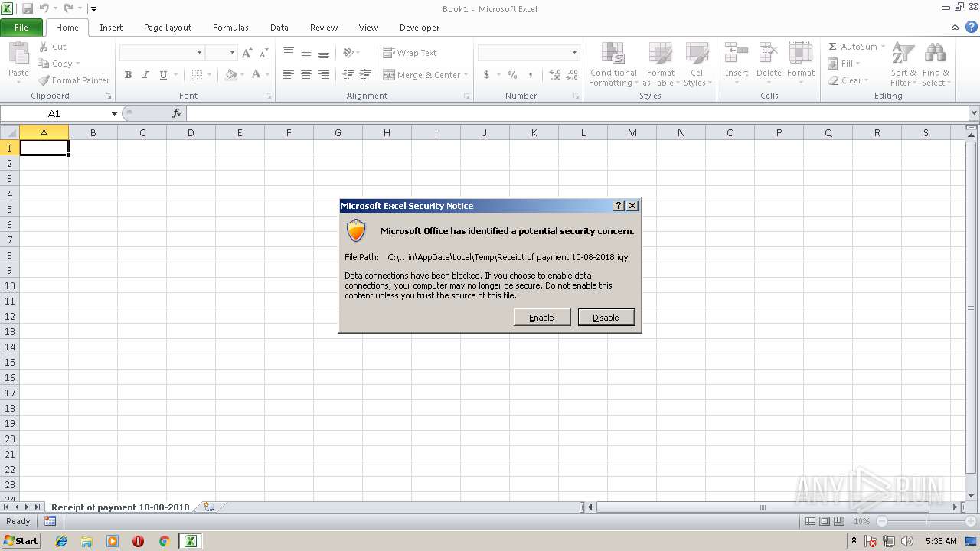The height and width of the screenshot is (551, 980).
Task: Switch to the Insert ribbon tab
Action: (x=111, y=28)
